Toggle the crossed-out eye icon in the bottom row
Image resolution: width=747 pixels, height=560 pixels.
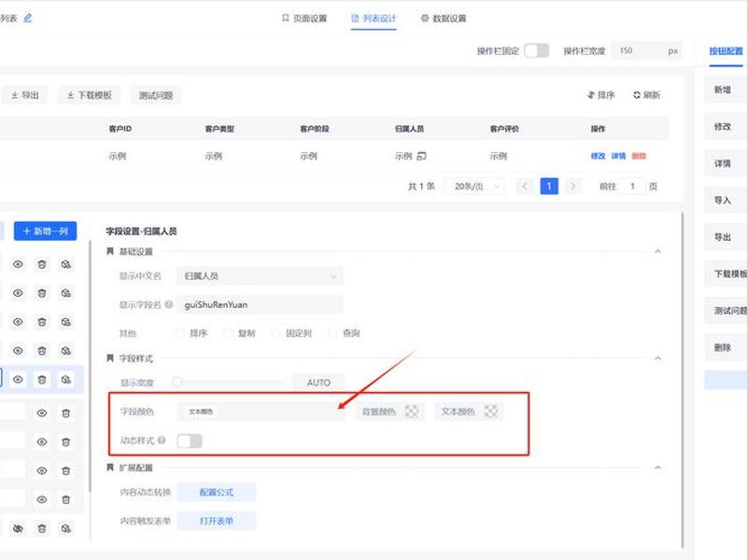point(18,528)
